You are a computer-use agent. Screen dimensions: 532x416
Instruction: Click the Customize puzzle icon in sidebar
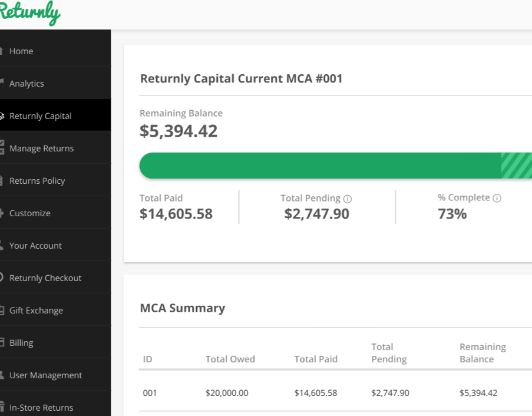tap(1, 213)
